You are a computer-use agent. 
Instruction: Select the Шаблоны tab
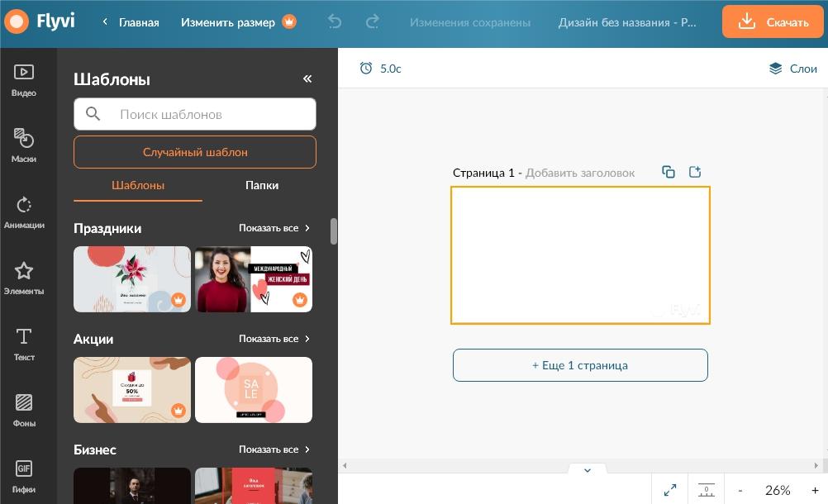(138, 185)
